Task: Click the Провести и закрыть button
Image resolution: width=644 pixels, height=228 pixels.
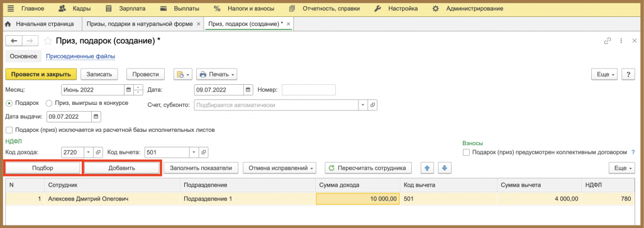Action: [x=41, y=74]
